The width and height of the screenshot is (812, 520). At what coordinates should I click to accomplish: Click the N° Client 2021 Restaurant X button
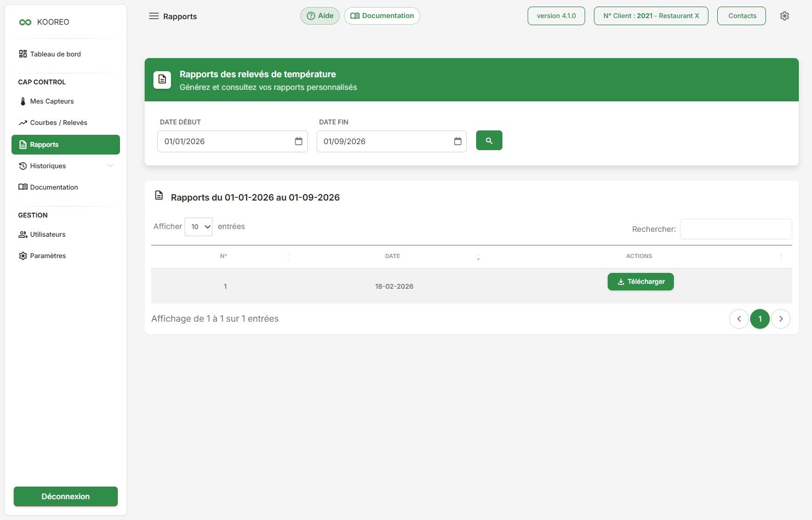(x=651, y=16)
